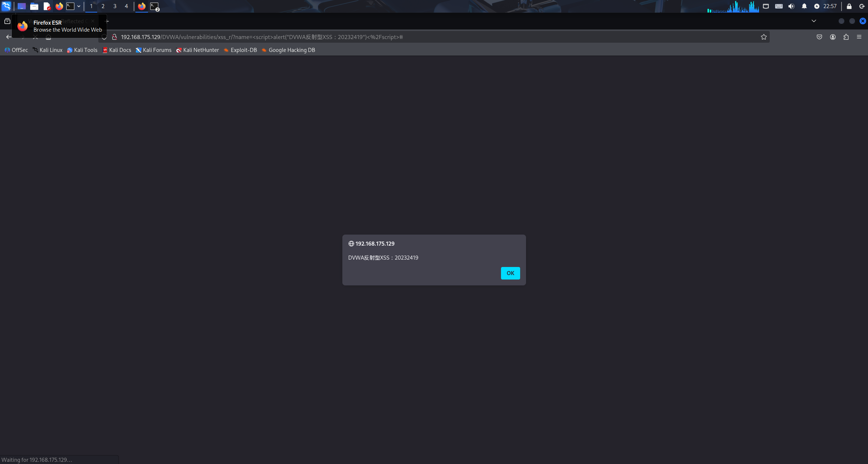Viewport: 868px width, 464px height.
Task: Expand the list all tabs chevron
Action: (814, 21)
